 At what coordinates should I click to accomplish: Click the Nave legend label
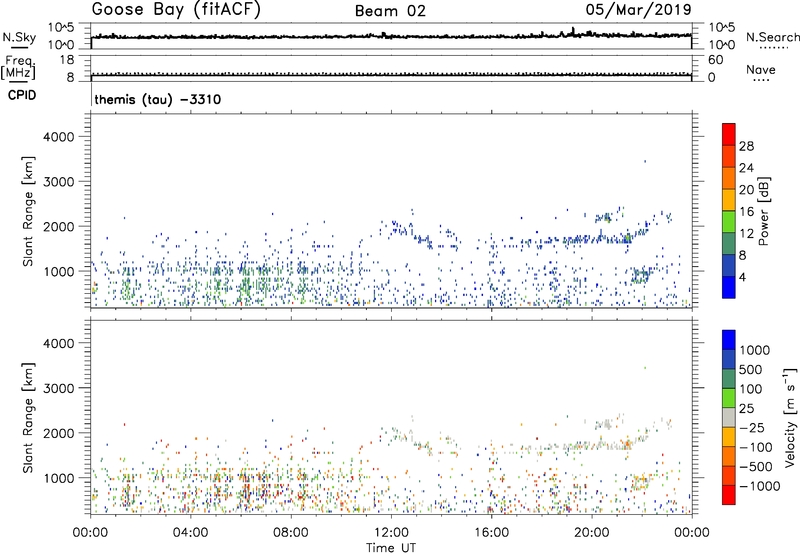pos(761,70)
